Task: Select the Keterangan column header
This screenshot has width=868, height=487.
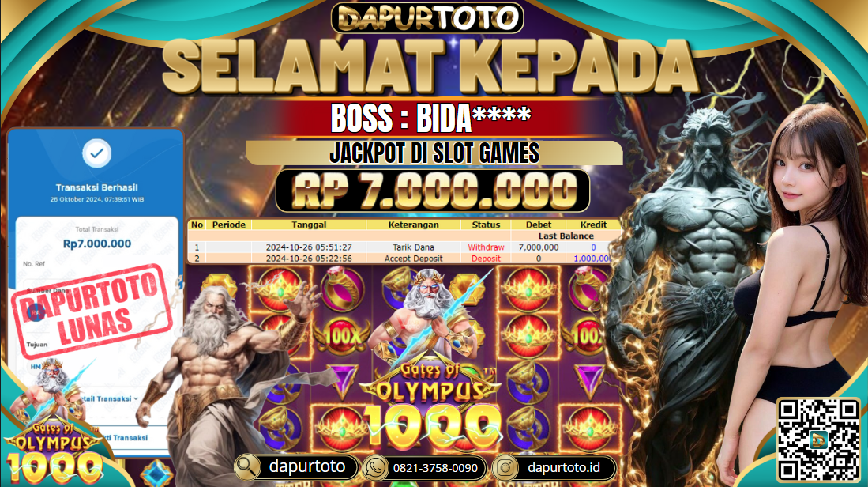Action: (x=413, y=225)
